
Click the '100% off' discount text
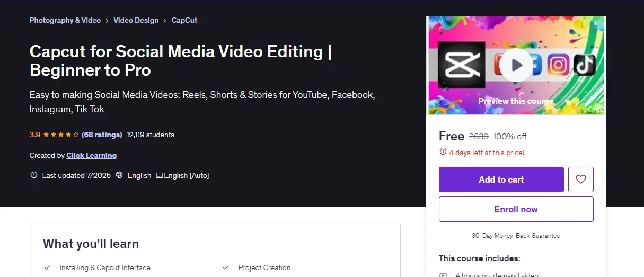[510, 136]
